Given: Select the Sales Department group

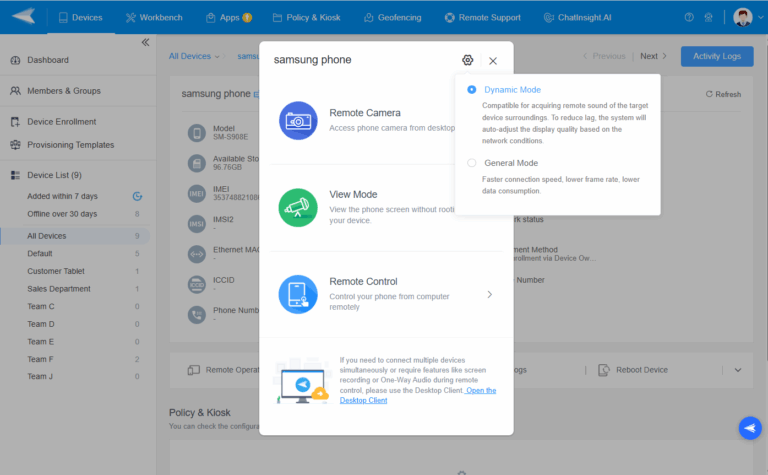Looking at the screenshot, I should point(59,289).
